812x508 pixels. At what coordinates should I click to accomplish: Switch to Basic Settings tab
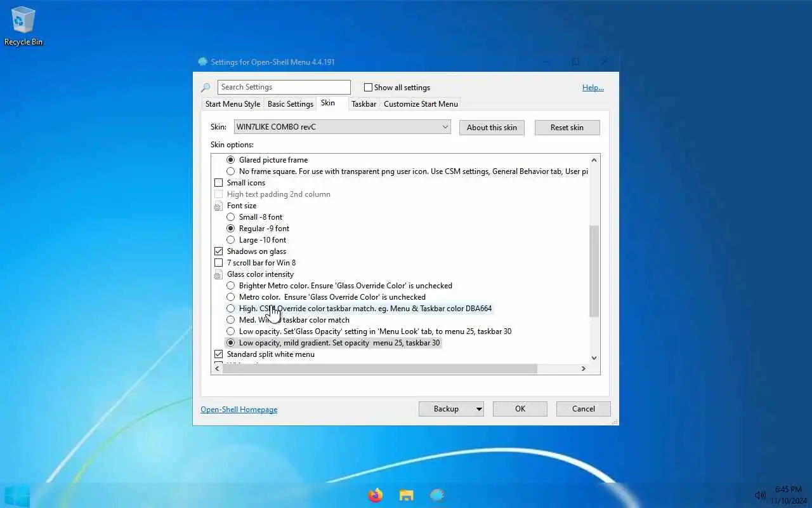(291, 104)
